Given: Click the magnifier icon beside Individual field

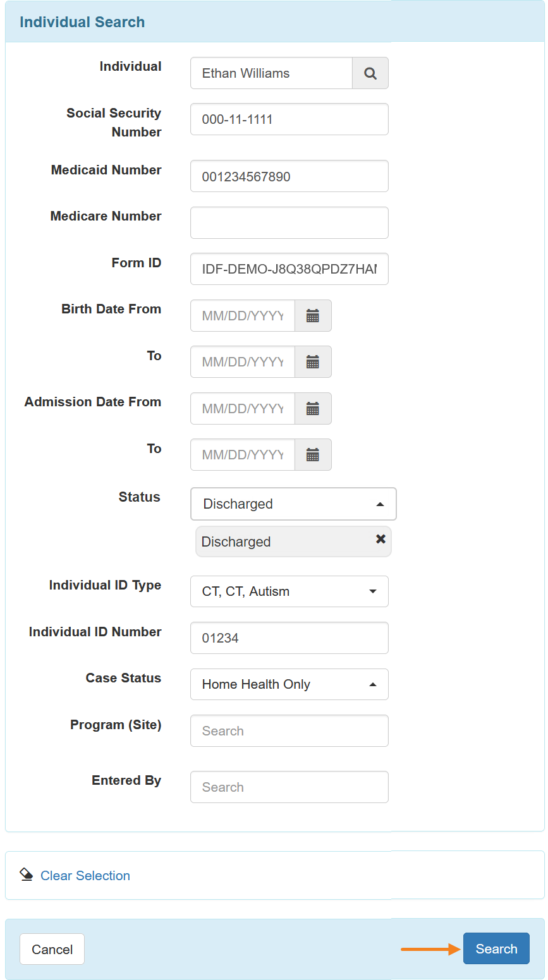Looking at the screenshot, I should [x=370, y=73].
